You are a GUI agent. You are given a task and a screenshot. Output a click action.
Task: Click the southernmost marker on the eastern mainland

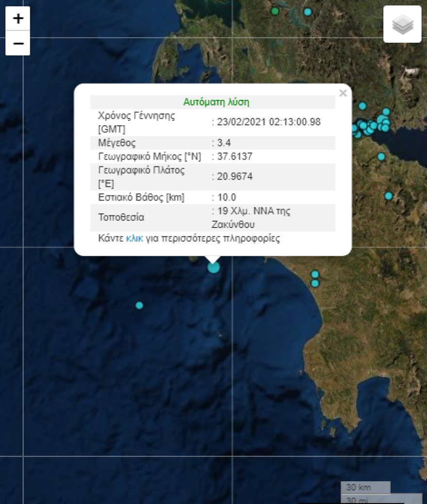tap(389, 196)
